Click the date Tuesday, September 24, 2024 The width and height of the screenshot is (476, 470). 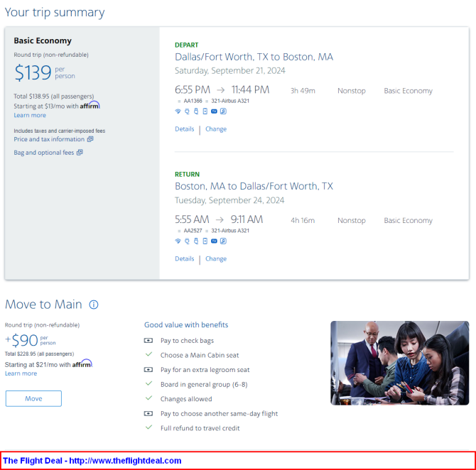pos(229,200)
